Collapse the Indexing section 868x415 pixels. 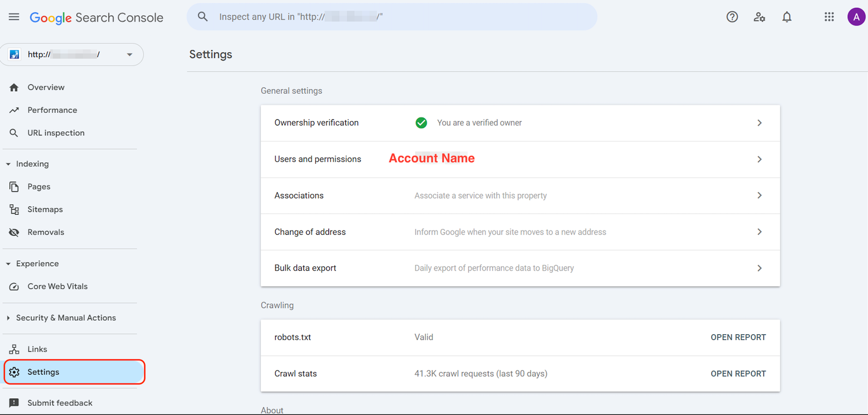pos(8,164)
